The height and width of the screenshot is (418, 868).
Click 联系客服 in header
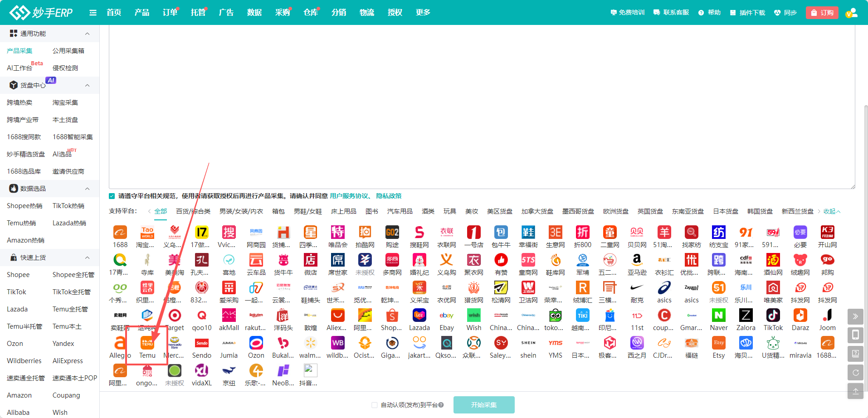671,13
